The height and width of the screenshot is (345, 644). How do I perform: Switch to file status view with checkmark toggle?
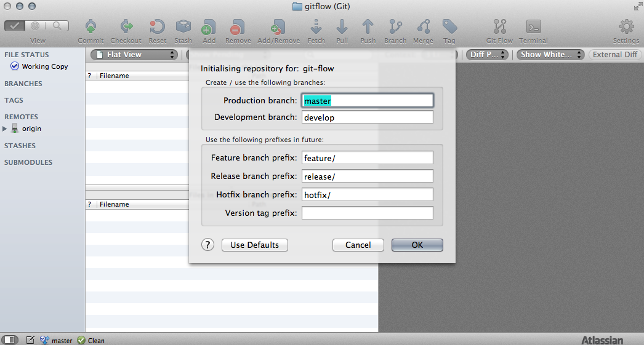coord(15,26)
